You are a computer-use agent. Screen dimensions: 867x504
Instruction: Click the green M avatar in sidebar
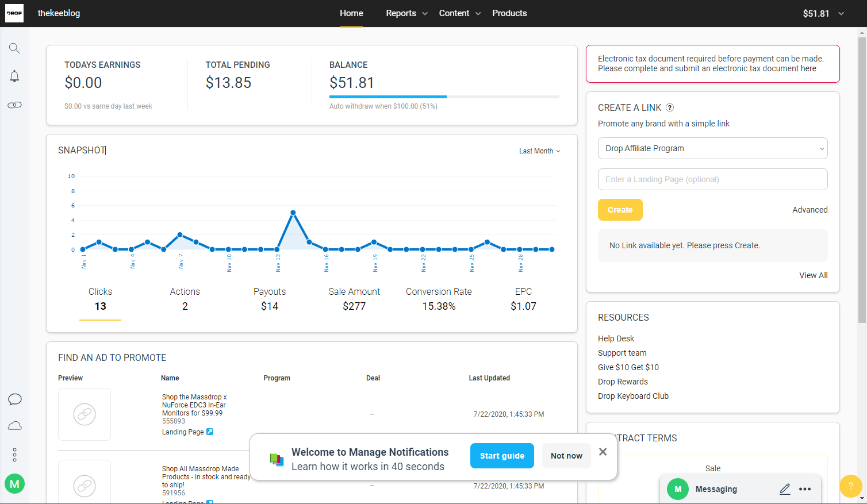14,484
